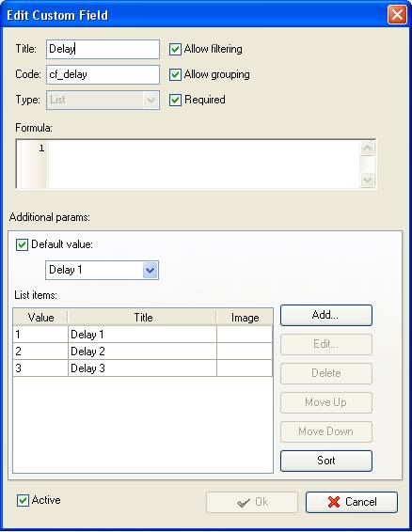412x532 pixels.
Task: Select the Delay 2 list row
Action: (143, 352)
